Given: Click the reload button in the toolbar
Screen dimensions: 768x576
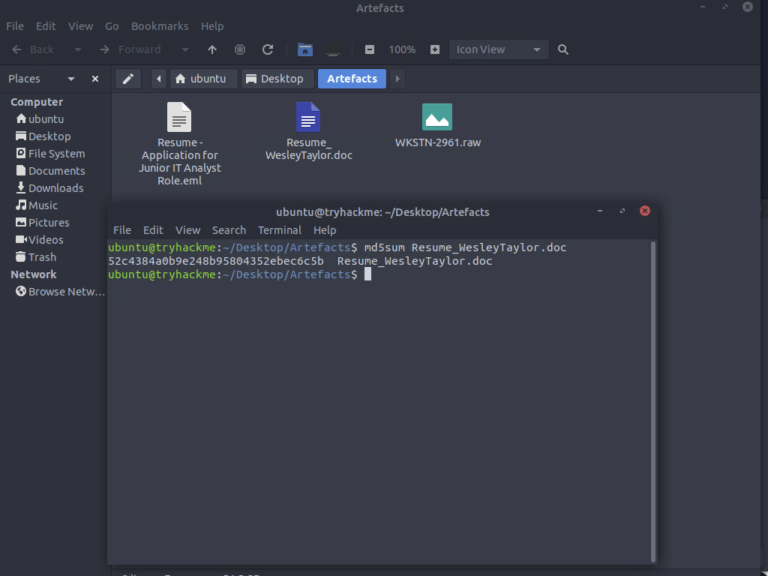Looking at the screenshot, I should [267, 49].
